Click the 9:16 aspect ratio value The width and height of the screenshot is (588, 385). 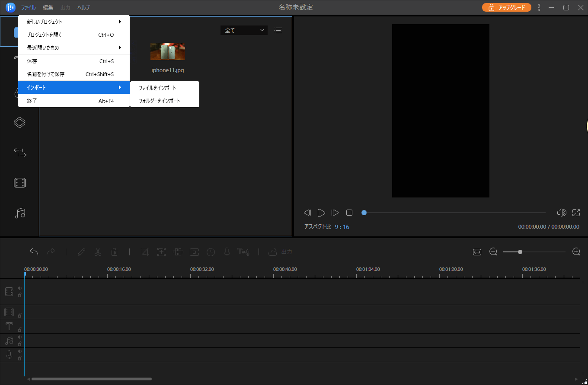[x=342, y=227]
